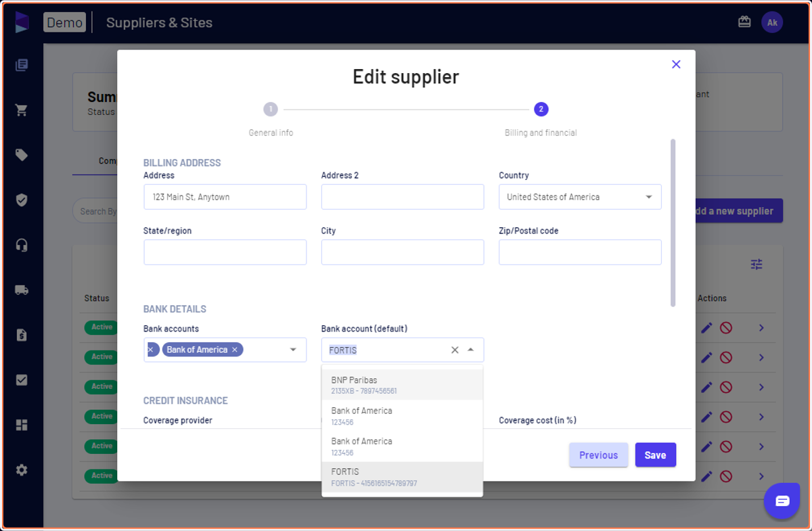
Task: Open the chat widget bubble
Action: pos(782,501)
